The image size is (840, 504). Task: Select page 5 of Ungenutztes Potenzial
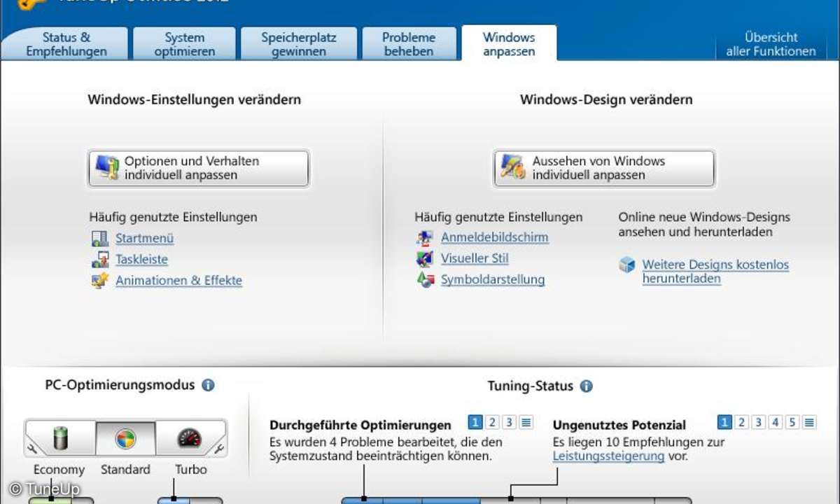(792, 422)
